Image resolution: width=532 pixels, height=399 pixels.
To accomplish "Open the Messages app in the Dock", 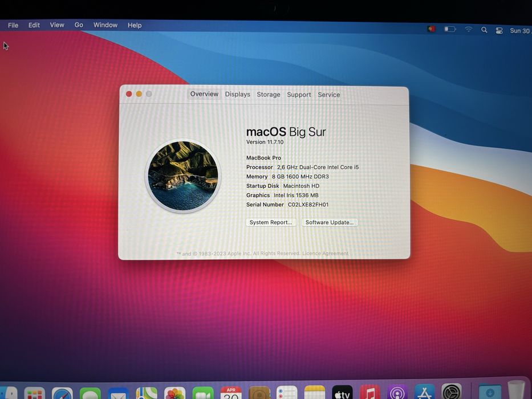I will (90, 393).
